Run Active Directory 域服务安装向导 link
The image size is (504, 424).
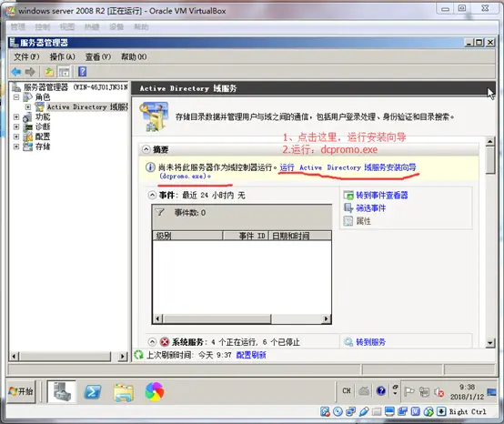click(x=348, y=167)
